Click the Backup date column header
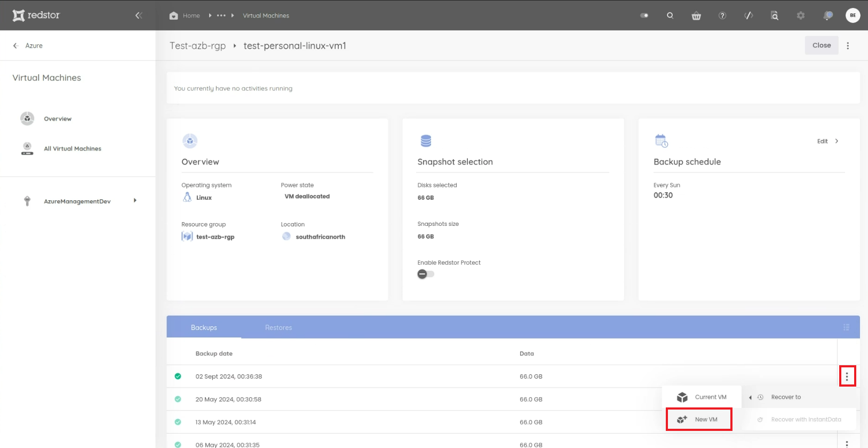 click(x=214, y=353)
